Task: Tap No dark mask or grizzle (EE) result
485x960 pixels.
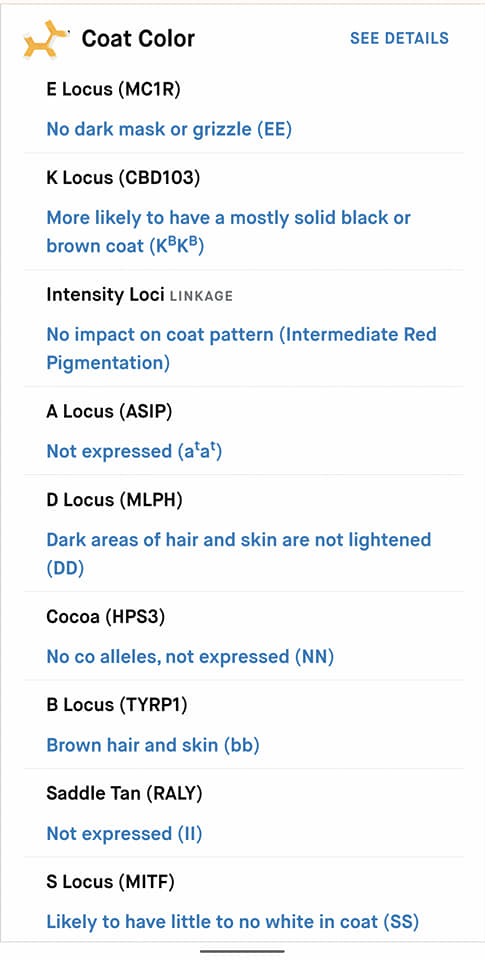Action: [169, 129]
